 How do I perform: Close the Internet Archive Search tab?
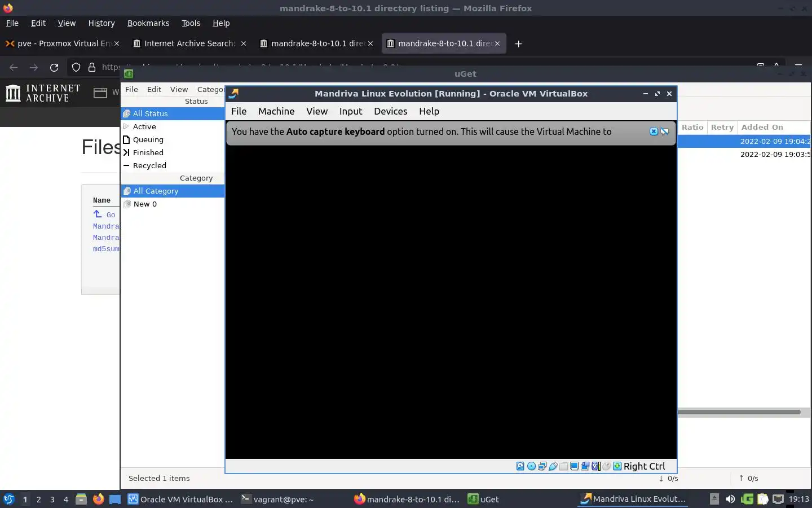tap(244, 43)
